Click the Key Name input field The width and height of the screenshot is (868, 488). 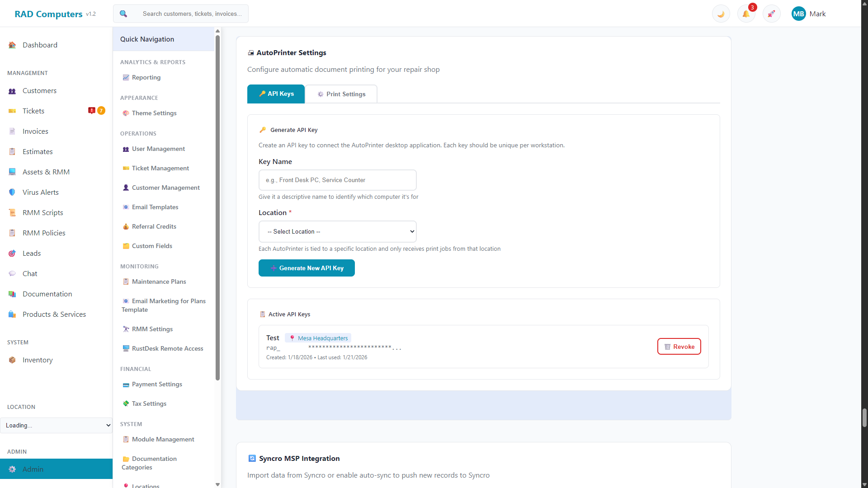[337, 180]
